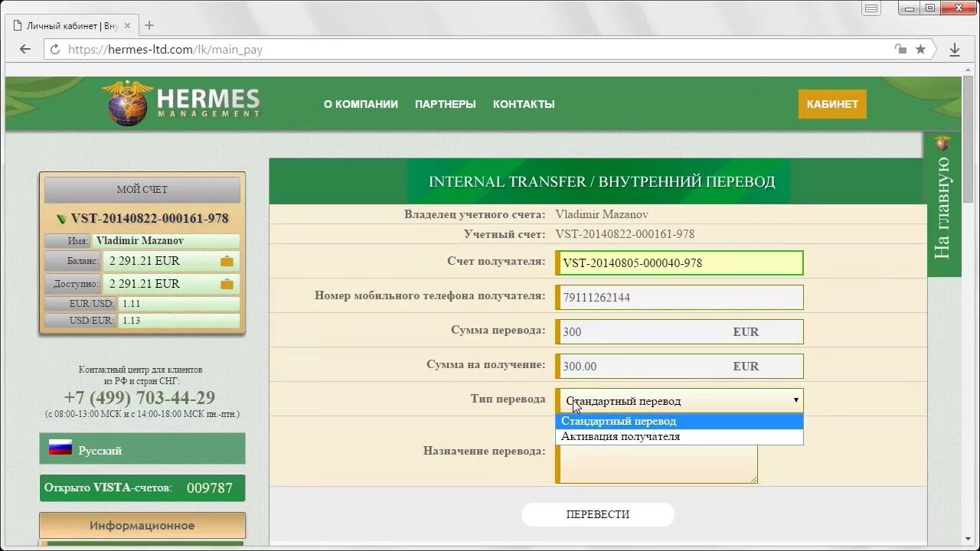
Task: Bookmark this page with the star icon
Action: pos(920,49)
